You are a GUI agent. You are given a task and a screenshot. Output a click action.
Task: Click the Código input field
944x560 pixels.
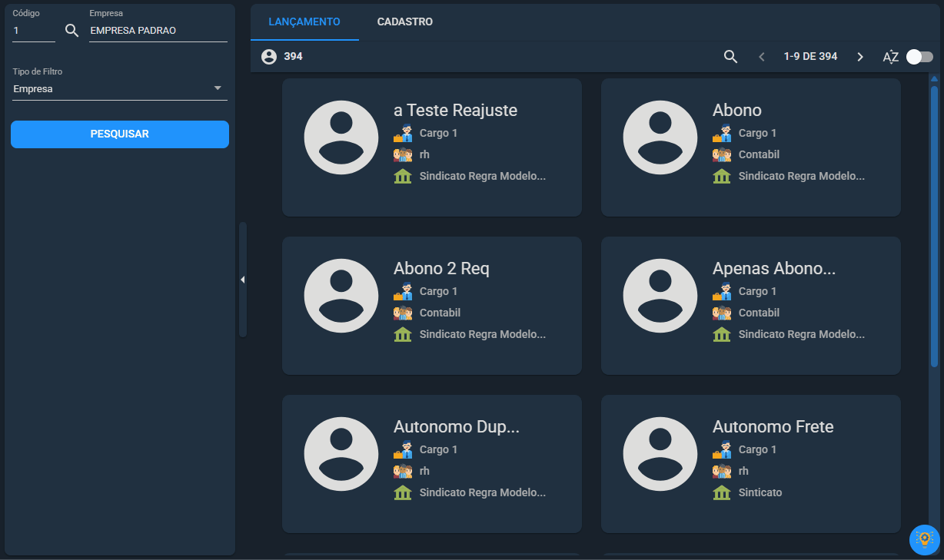[x=34, y=31]
